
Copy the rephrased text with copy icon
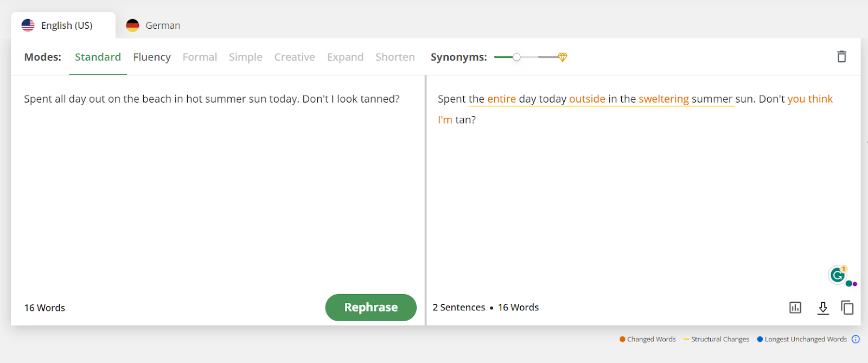click(x=847, y=308)
